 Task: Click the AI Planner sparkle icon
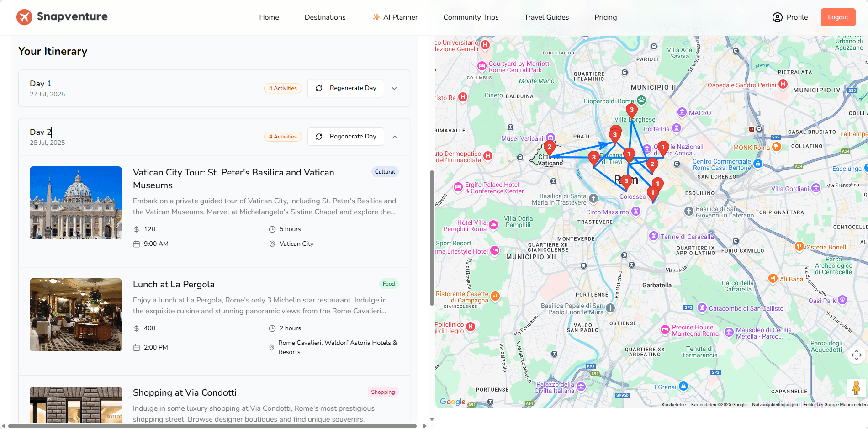click(x=376, y=17)
